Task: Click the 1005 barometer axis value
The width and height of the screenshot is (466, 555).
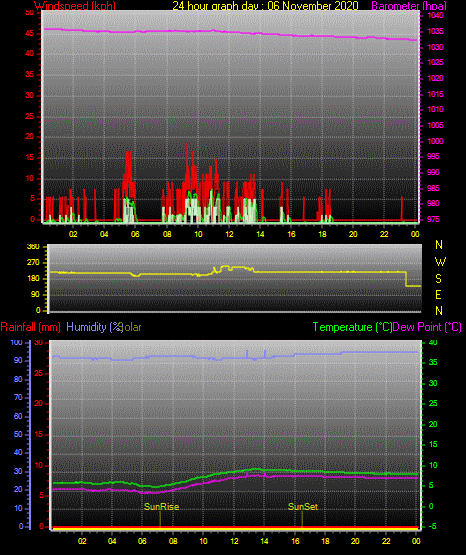Action: [x=435, y=125]
